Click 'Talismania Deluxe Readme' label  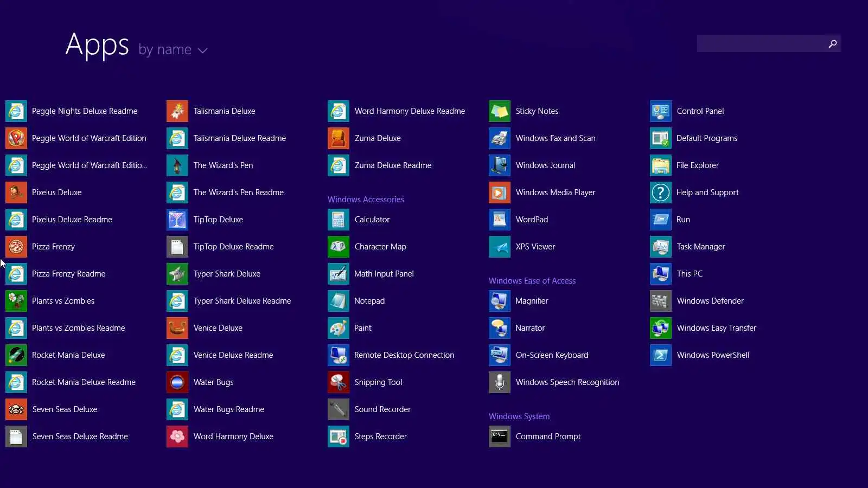pyautogui.click(x=240, y=138)
